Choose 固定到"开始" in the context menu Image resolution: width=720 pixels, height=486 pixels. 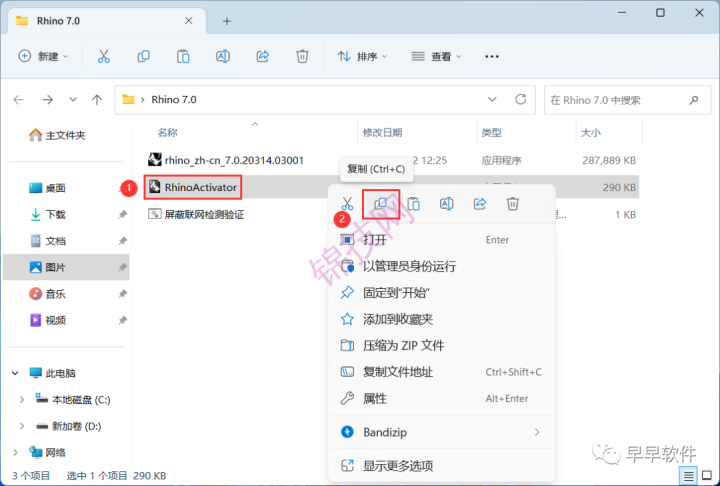pyautogui.click(x=442, y=293)
